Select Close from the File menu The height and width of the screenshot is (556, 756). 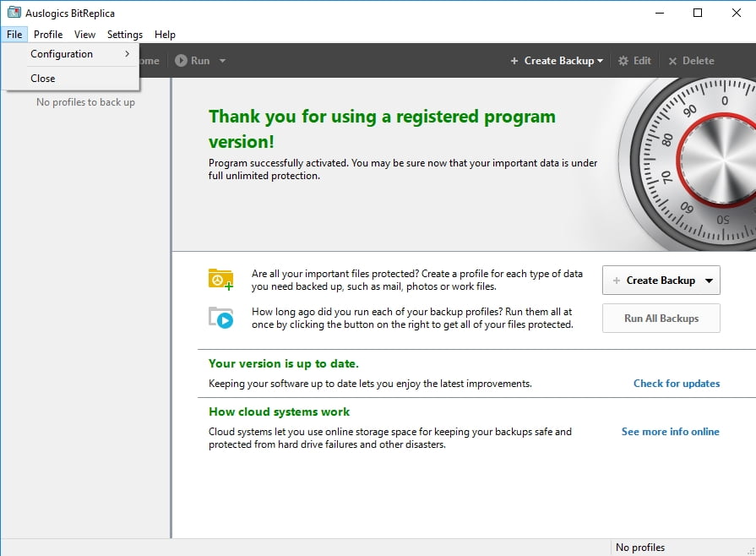pos(42,78)
